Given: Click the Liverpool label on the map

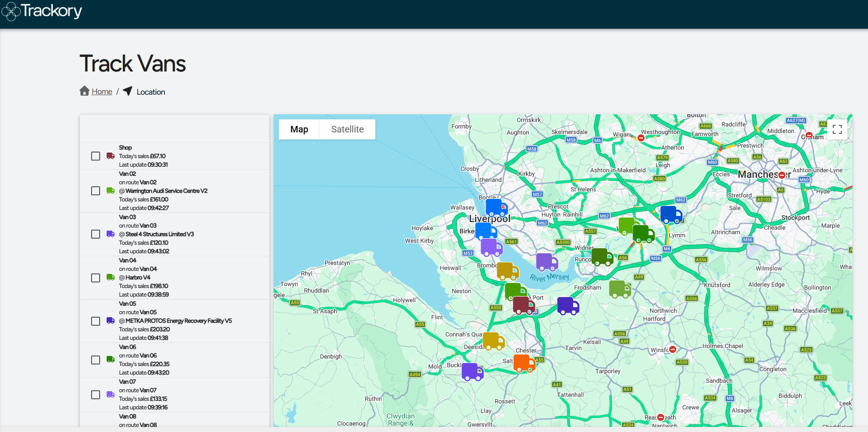Looking at the screenshot, I should point(490,219).
